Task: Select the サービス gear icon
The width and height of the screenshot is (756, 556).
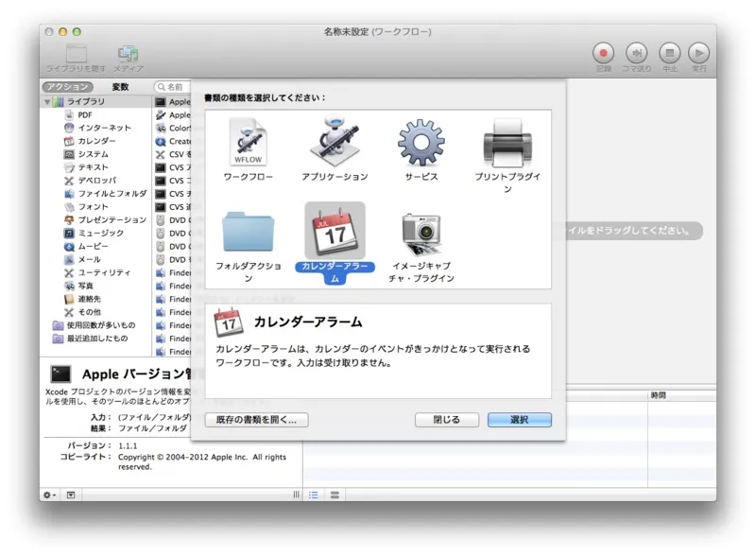Action: (x=421, y=144)
